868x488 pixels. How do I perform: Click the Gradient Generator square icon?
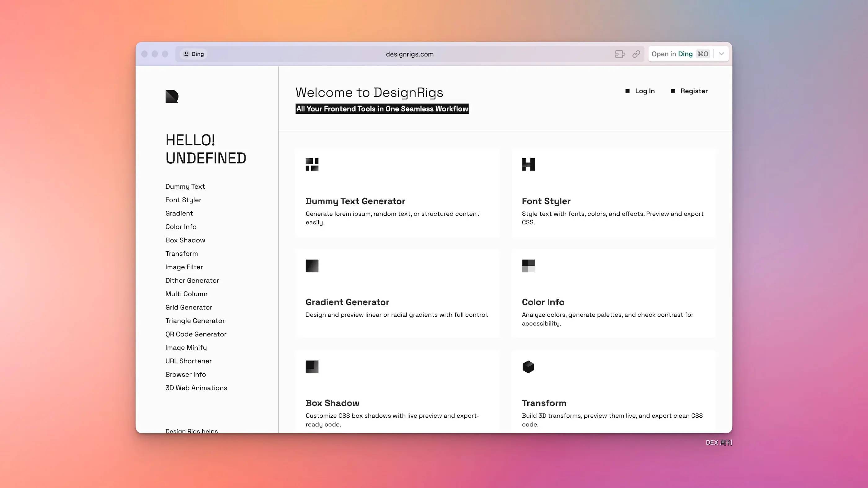point(312,266)
